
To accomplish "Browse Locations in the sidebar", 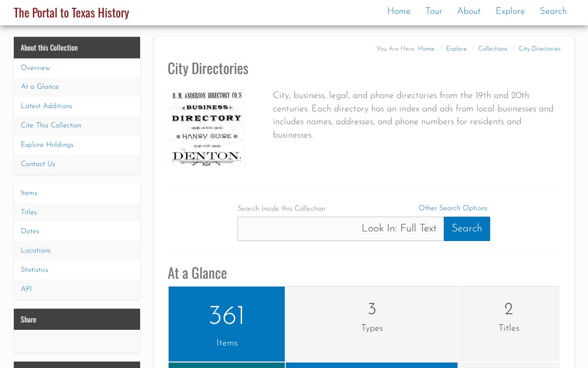I will 77,250.
